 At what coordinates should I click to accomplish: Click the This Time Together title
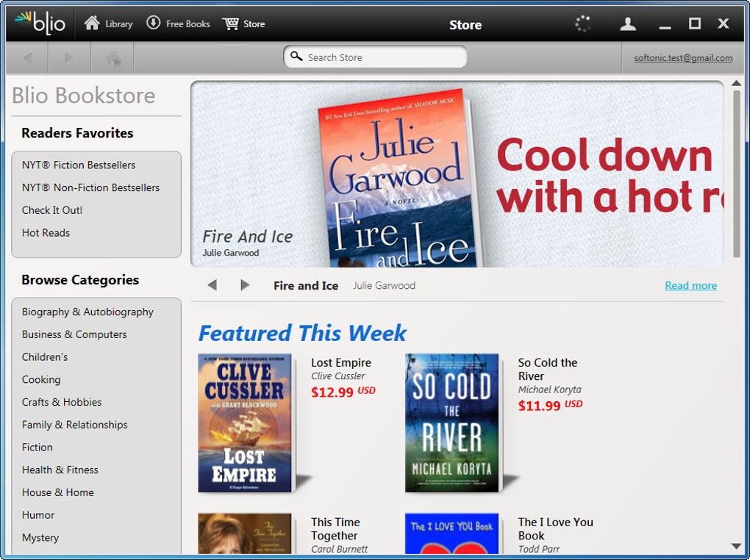335,529
